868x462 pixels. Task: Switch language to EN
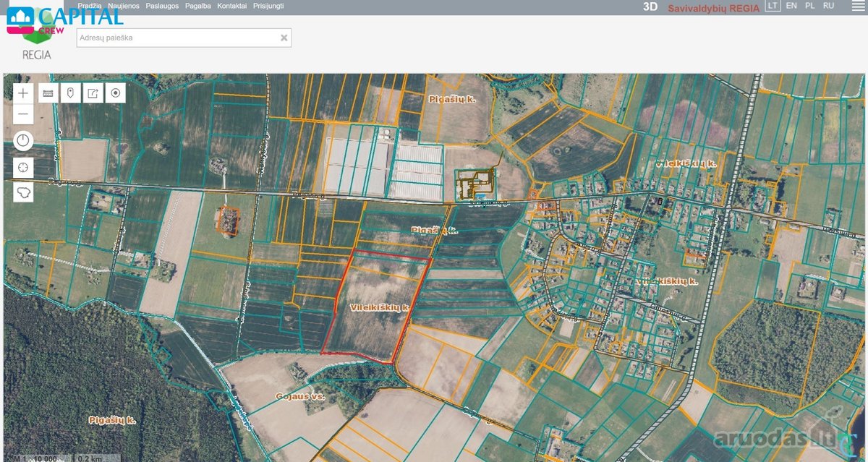(792, 6)
